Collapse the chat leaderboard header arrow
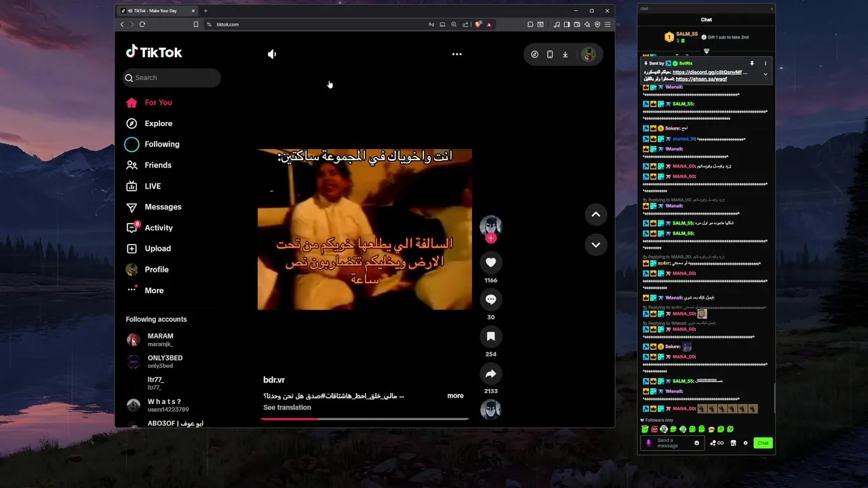Screen dimensions: 868x488 tap(706, 51)
